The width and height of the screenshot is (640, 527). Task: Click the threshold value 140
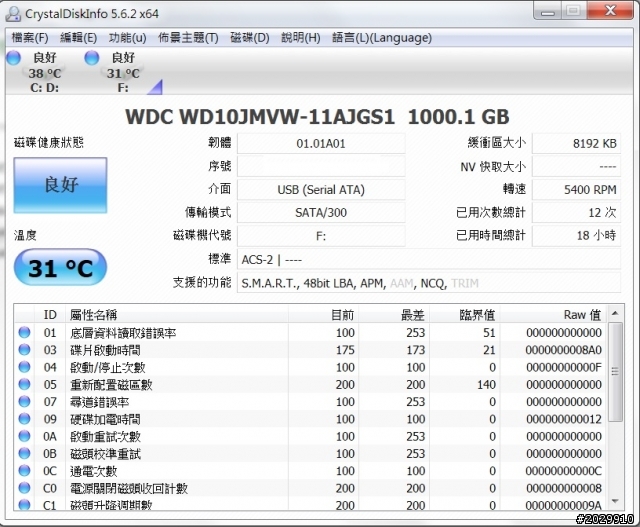pyautogui.click(x=486, y=385)
